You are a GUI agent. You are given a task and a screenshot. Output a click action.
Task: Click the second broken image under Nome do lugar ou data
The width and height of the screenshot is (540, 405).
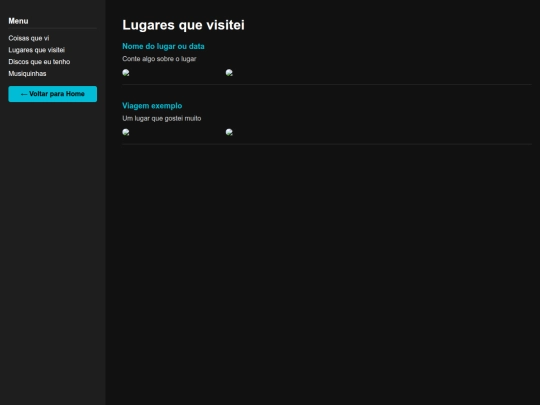[229, 73]
